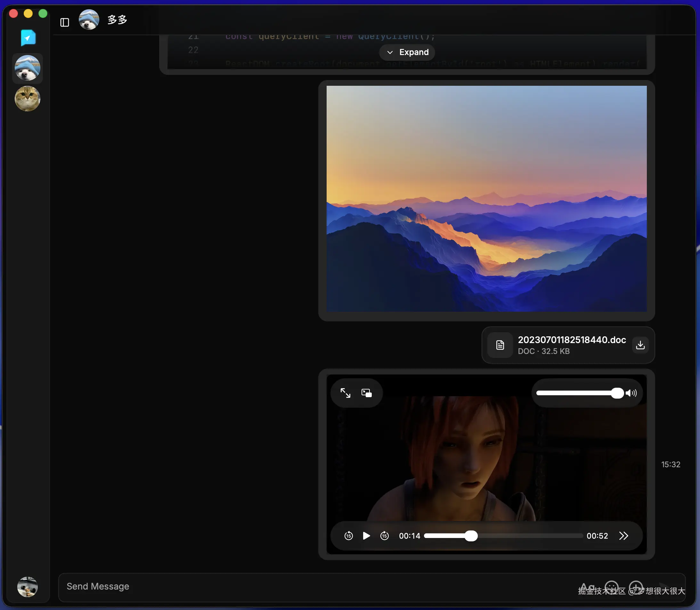Open the emoji picker
The height and width of the screenshot is (610, 700).
click(611, 587)
